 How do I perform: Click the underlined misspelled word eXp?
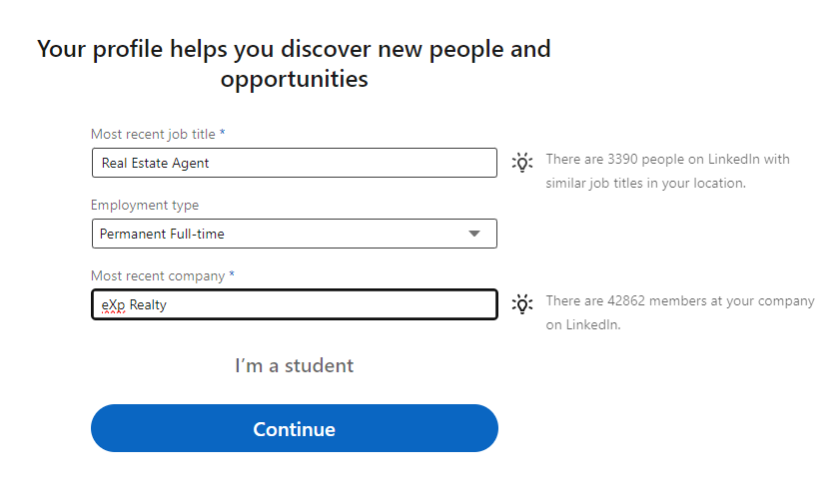[113, 305]
